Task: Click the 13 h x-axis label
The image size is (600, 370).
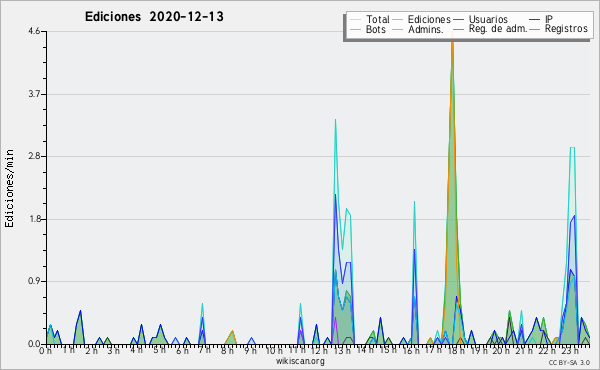Action: click(x=342, y=351)
